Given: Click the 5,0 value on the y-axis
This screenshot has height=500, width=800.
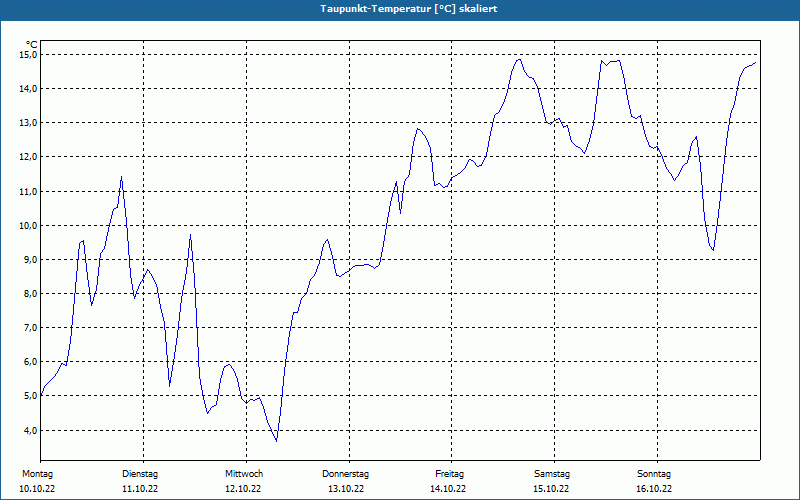Looking at the screenshot, I should pyautogui.click(x=30, y=396).
